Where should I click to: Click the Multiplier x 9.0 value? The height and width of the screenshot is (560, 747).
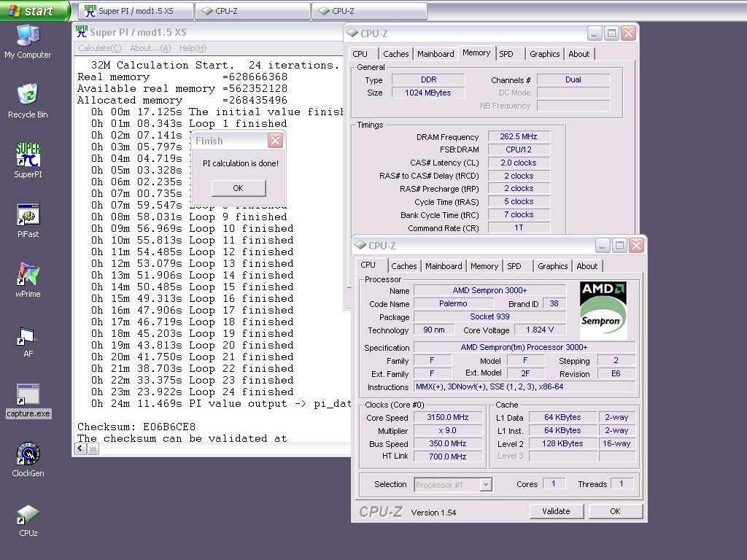tap(448, 430)
